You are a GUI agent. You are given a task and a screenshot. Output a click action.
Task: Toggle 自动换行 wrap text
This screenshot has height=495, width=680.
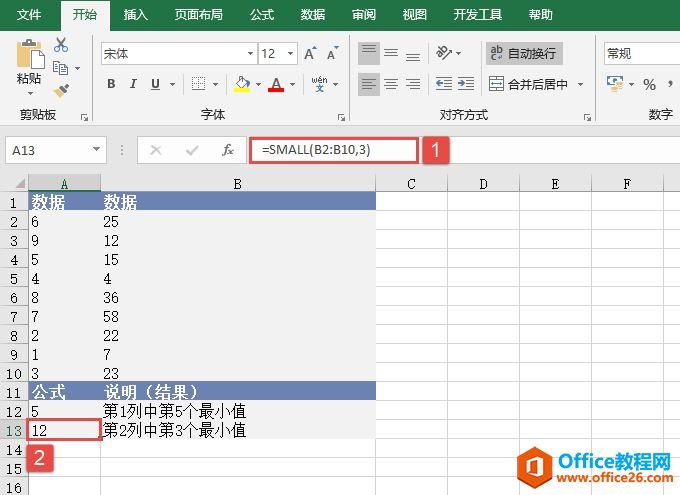pyautogui.click(x=523, y=53)
